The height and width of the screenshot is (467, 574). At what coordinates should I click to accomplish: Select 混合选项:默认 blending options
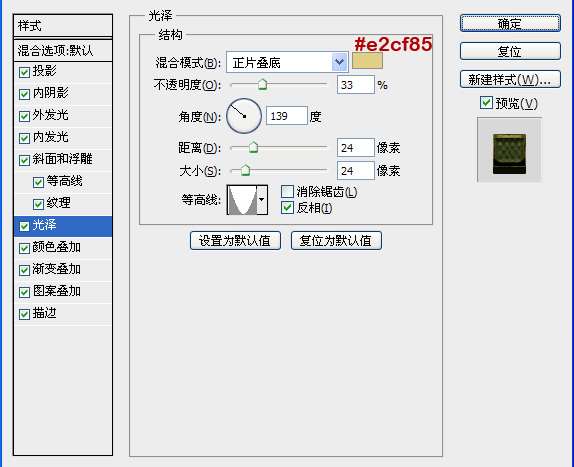(63, 51)
